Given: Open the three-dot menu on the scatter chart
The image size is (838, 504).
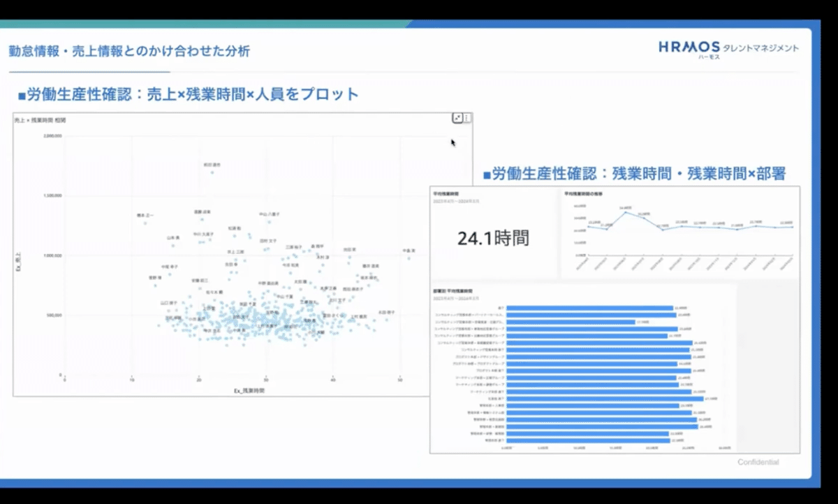Looking at the screenshot, I should [467, 119].
